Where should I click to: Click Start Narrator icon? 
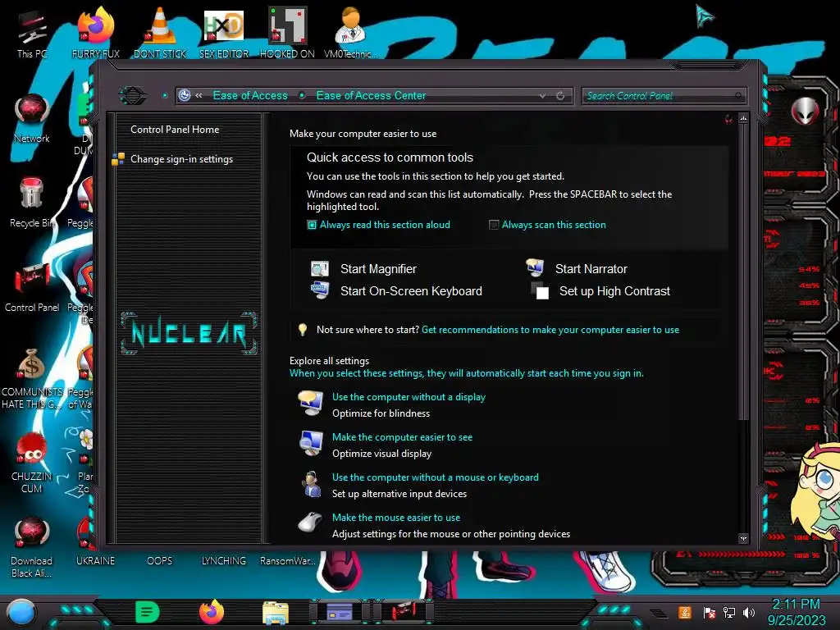[x=535, y=267]
